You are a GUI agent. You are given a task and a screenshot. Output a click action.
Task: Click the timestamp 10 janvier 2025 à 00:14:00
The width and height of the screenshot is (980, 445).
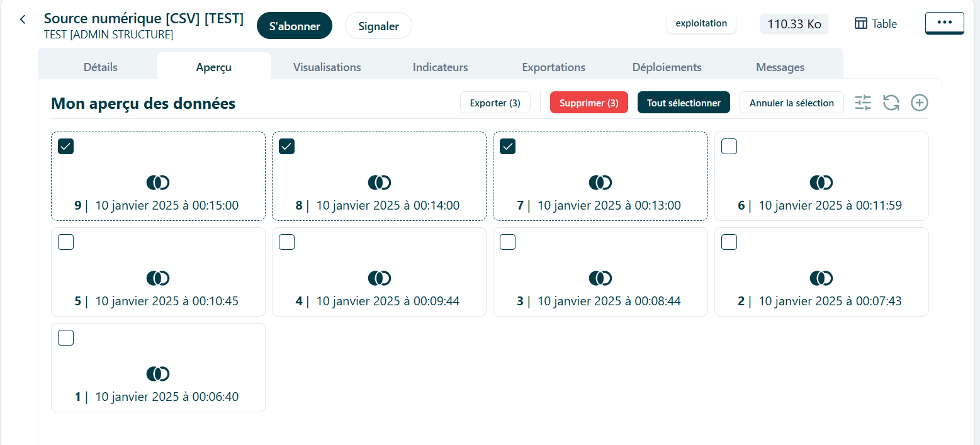click(388, 205)
